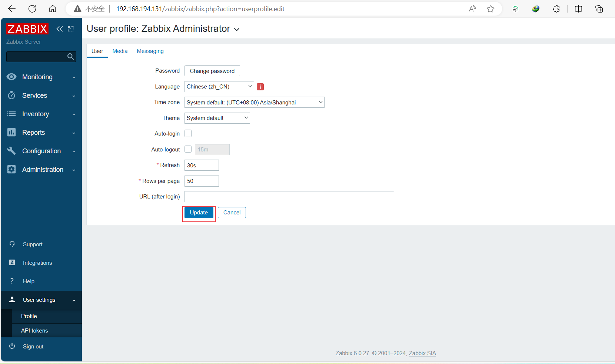Click the Cancel button
The height and width of the screenshot is (364, 615).
(x=232, y=213)
